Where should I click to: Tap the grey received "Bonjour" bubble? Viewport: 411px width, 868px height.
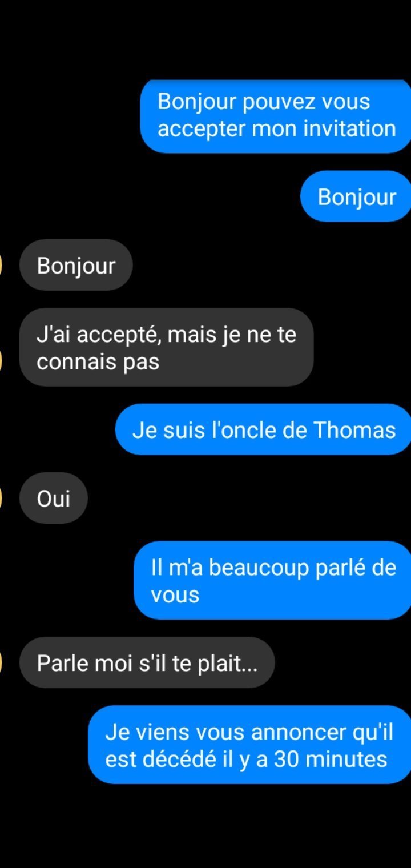tap(76, 266)
